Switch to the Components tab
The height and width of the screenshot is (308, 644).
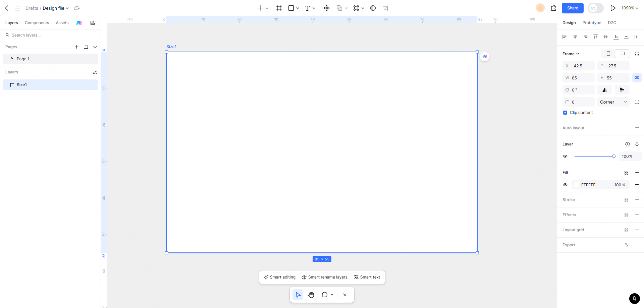(37, 23)
